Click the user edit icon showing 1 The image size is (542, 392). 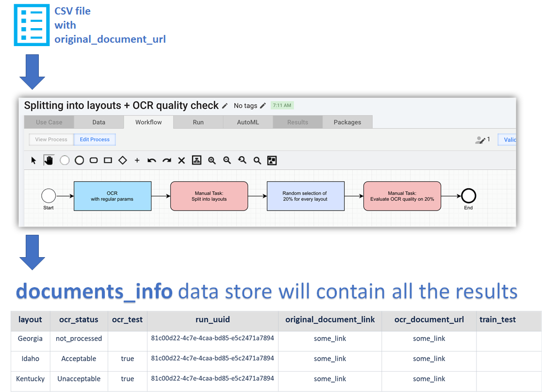[482, 140]
